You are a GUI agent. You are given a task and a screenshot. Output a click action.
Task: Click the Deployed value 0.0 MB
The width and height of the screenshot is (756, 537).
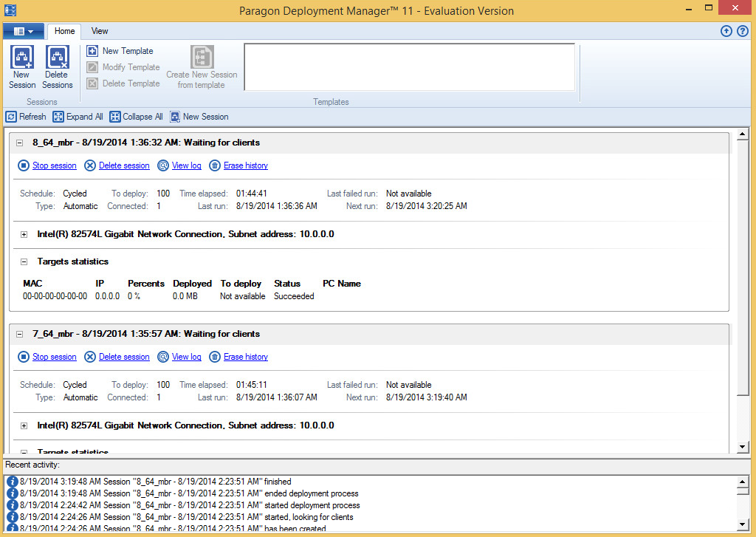[x=185, y=296]
